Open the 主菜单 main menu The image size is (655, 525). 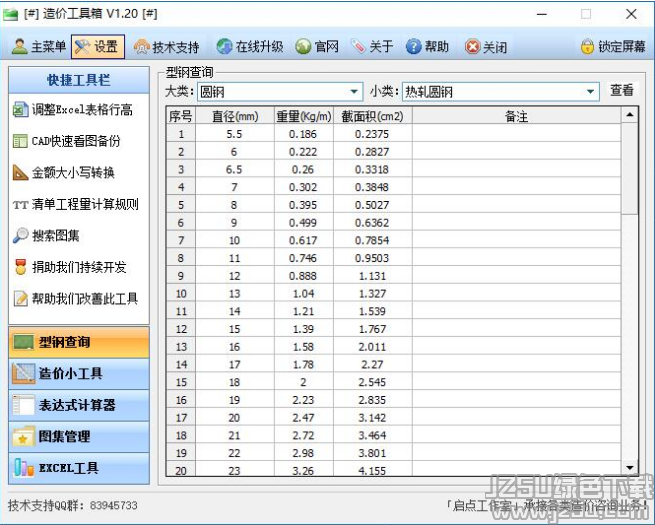38,46
